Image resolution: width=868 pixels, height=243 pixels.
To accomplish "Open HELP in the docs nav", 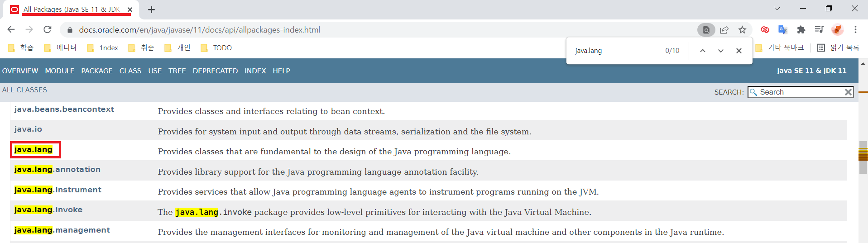I will pyautogui.click(x=281, y=71).
